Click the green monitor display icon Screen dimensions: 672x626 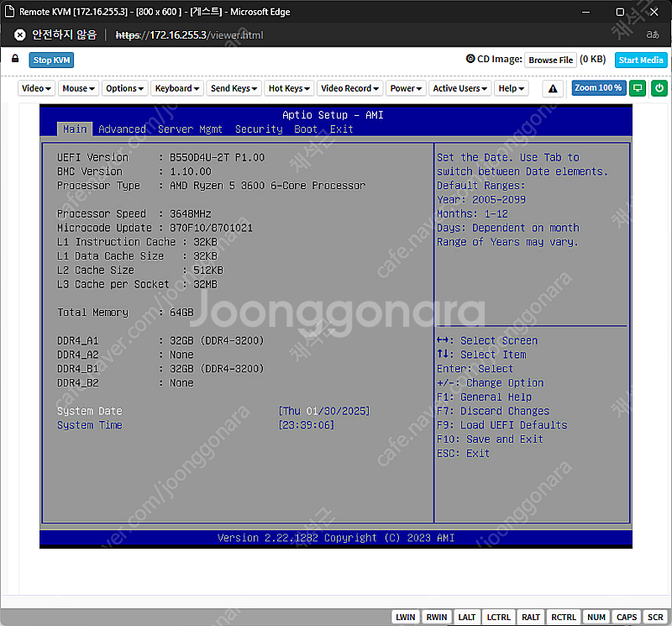pos(638,88)
